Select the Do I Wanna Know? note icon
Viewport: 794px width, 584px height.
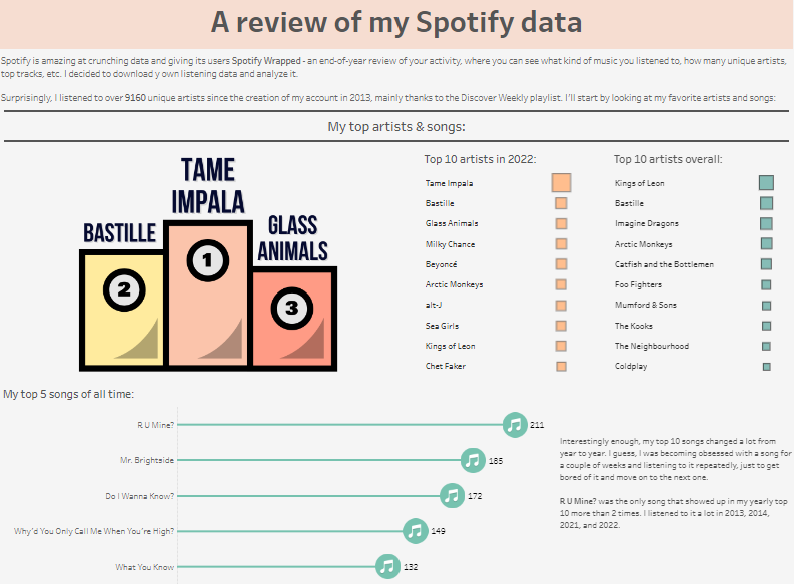452,495
